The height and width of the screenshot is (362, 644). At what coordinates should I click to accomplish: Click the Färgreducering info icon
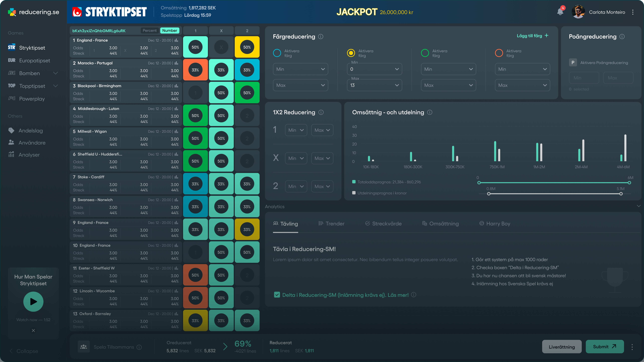[x=321, y=37]
